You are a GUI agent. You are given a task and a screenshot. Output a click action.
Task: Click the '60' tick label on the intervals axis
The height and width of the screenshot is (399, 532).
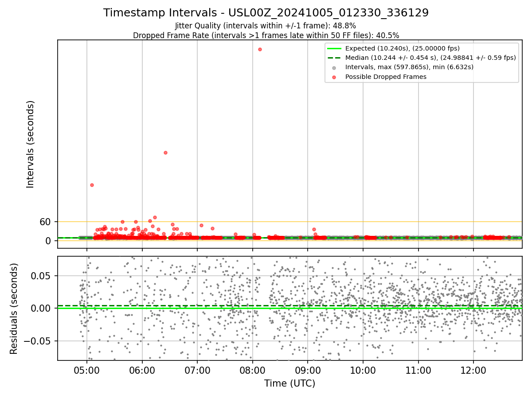45,222
